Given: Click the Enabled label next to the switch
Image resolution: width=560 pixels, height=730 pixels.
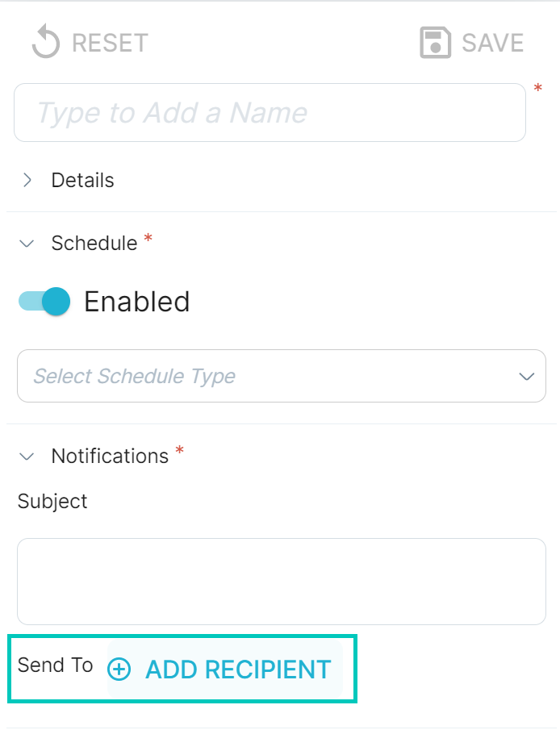Looking at the screenshot, I should tap(137, 301).
